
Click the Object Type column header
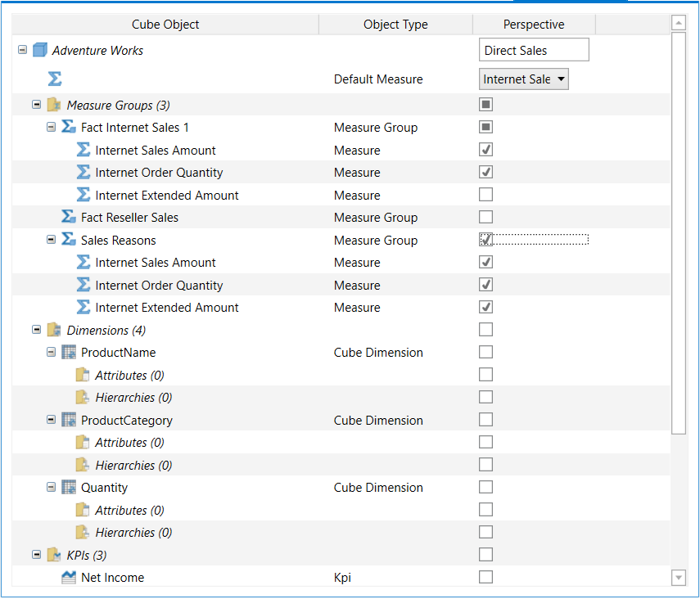pos(395,25)
